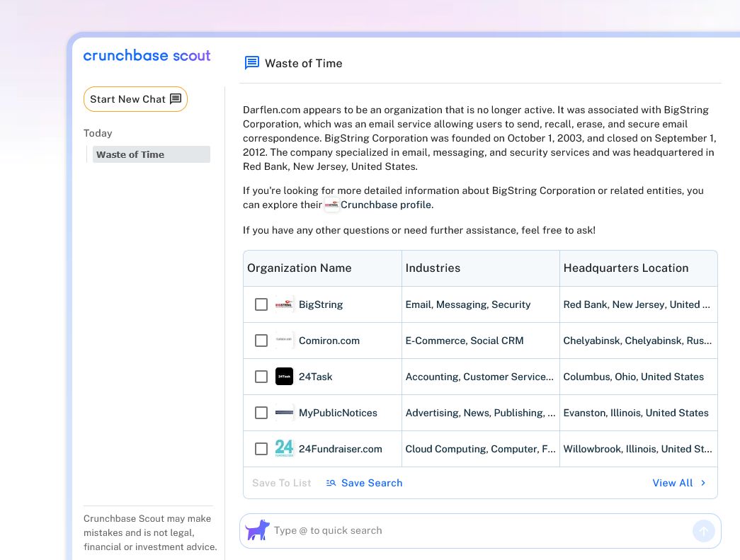Open the MyPublicNotices organization name
Screen dimensions: 740x560
338,413
